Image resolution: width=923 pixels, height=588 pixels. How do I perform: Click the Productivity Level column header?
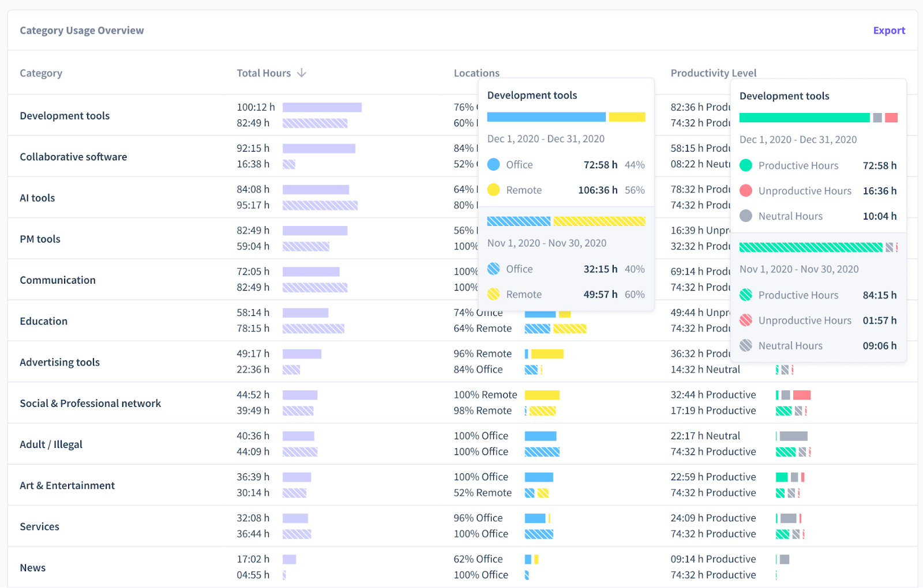[x=713, y=73]
